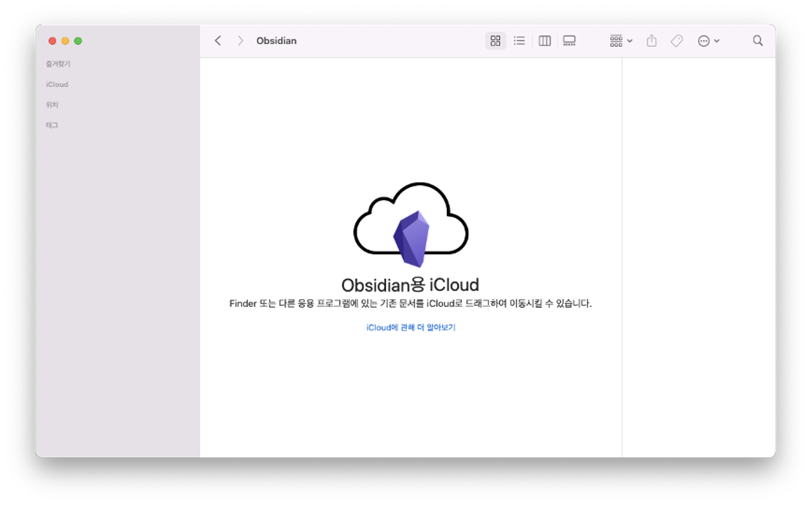Minimize the window with yellow button
The image size is (812, 505).
pyautogui.click(x=66, y=41)
